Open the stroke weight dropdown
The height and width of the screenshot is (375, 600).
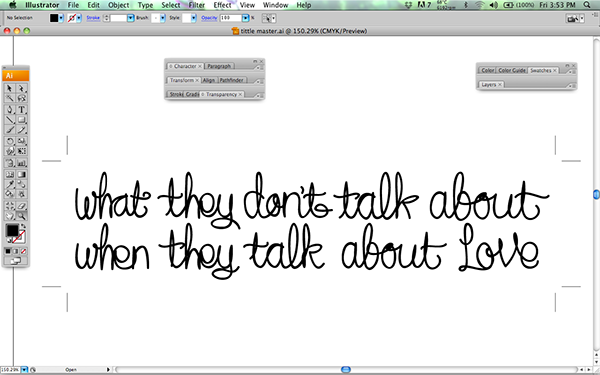tap(130, 18)
